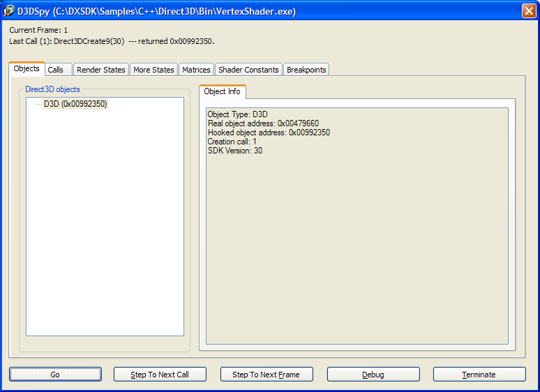Click the 'Last Call (1): Direct3DCreate9(30)' text
540x392 pixels.
point(67,41)
